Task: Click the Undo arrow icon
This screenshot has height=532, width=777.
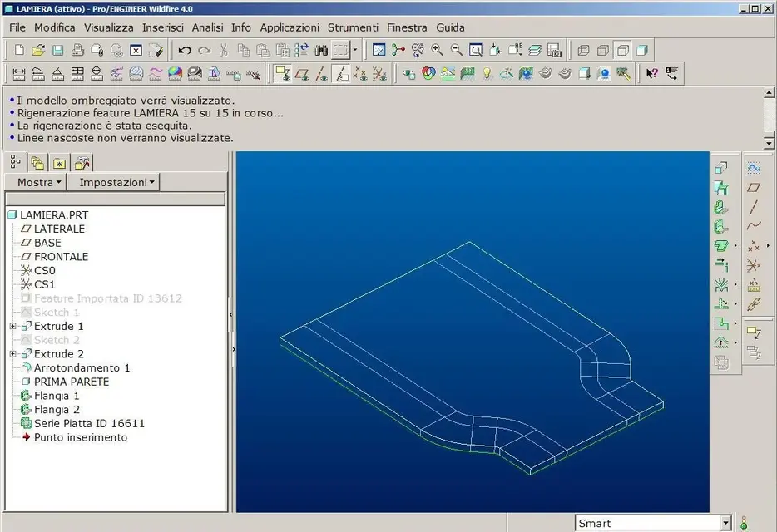Action: pos(185,50)
